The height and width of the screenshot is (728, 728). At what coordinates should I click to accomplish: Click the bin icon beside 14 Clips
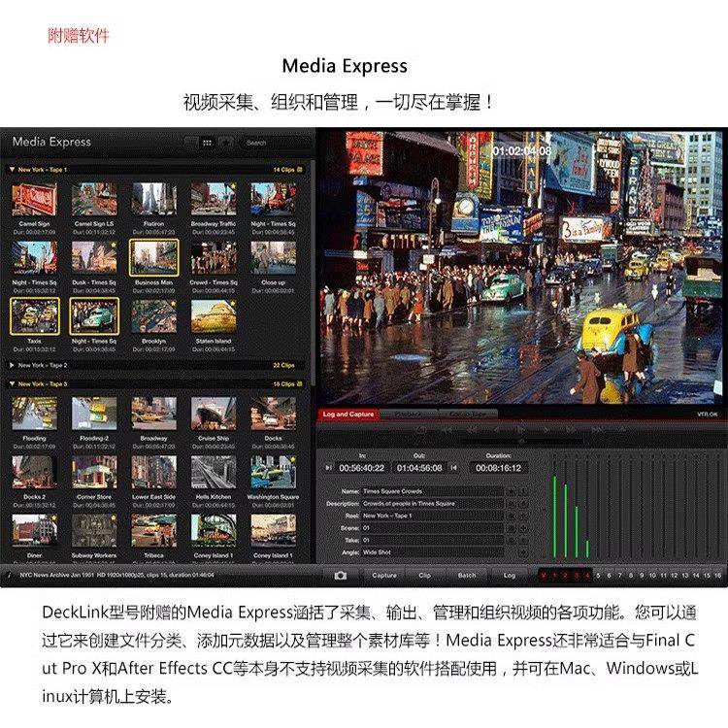pos(300,170)
